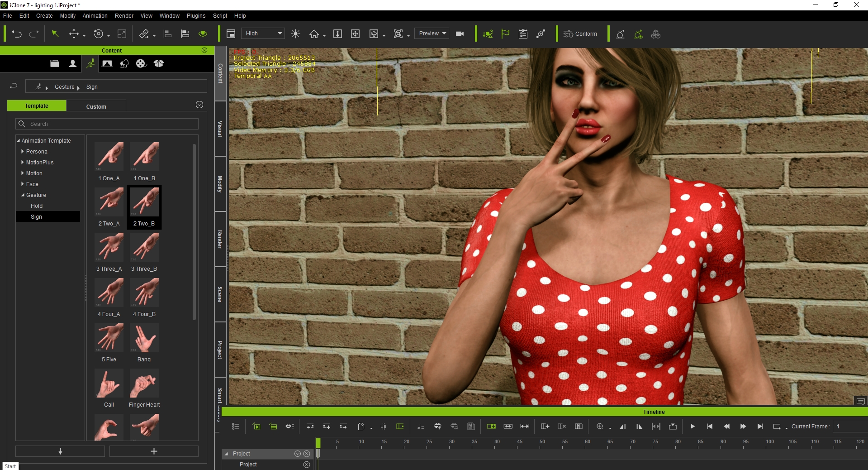
Task: Open the Scene content category icon
Action: tap(107, 63)
